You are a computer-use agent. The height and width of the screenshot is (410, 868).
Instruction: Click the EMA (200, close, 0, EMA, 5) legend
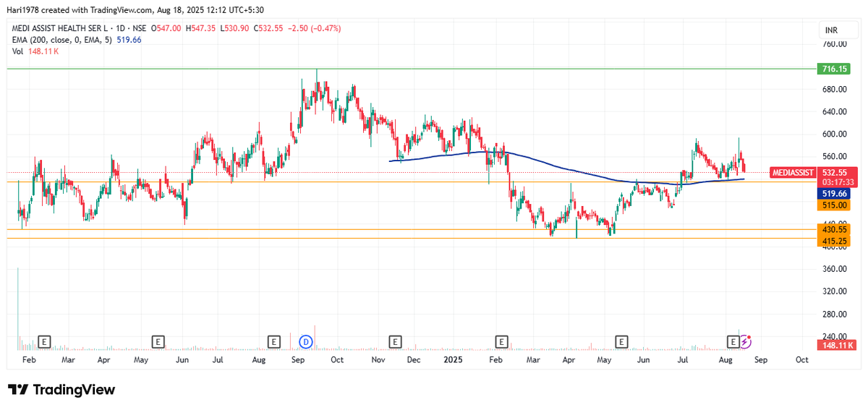tap(64, 40)
